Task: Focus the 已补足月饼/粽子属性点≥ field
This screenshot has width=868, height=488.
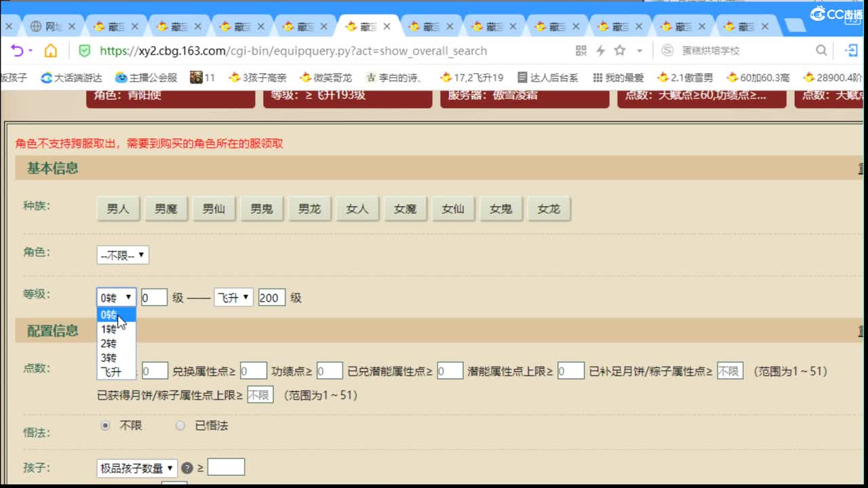Action: (730, 371)
